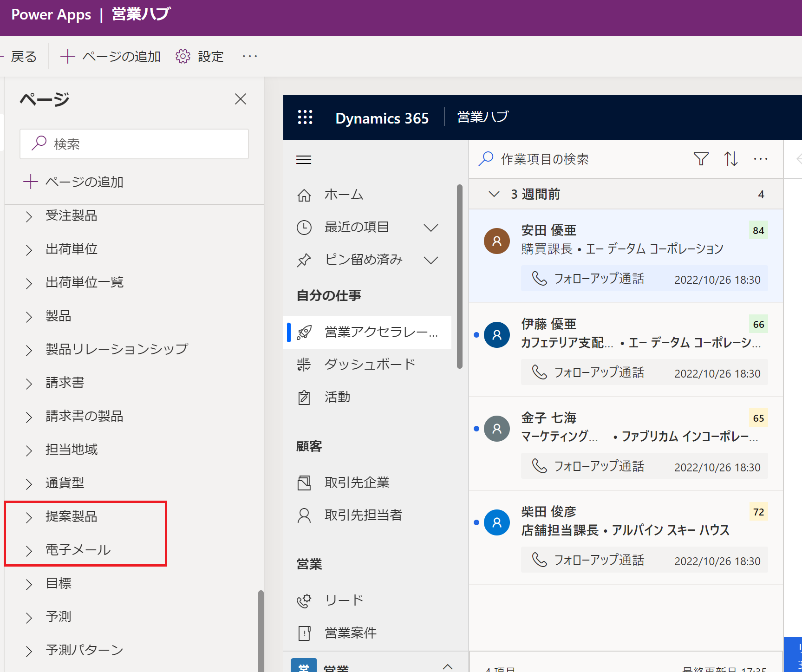This screenshot has height=672, width=802.
Task: Open the work item filter funnel
Action: 701,159
